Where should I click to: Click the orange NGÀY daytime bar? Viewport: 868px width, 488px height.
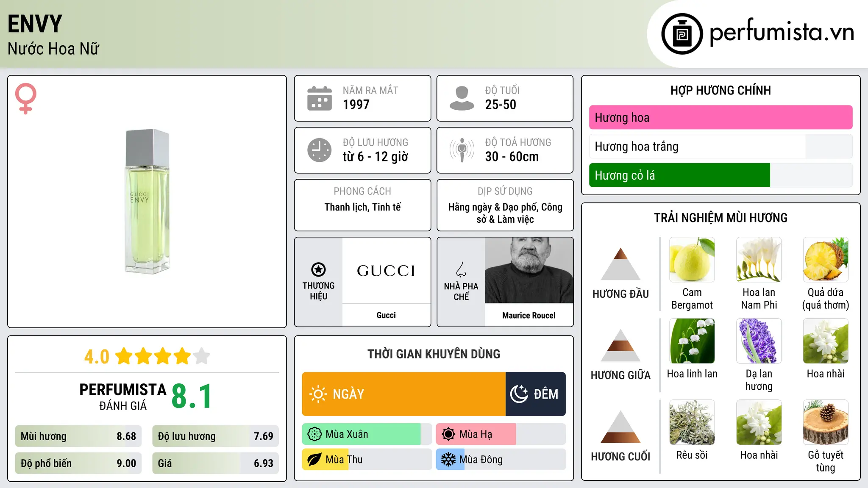click(403, 394)
